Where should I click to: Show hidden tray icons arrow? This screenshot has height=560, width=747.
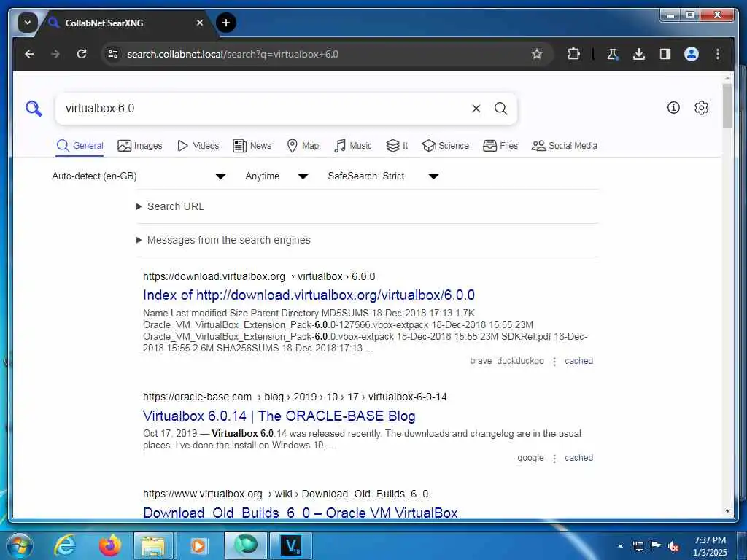620,546
